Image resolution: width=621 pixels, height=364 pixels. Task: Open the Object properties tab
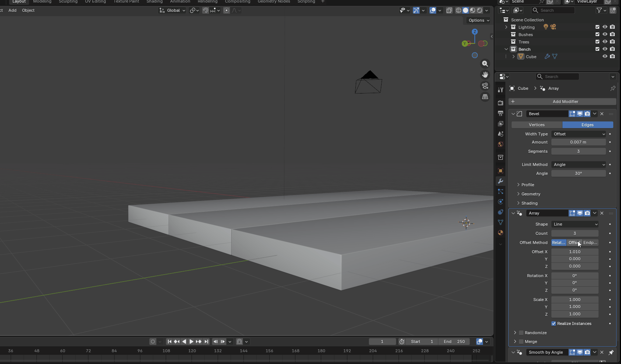click(500, 171)
